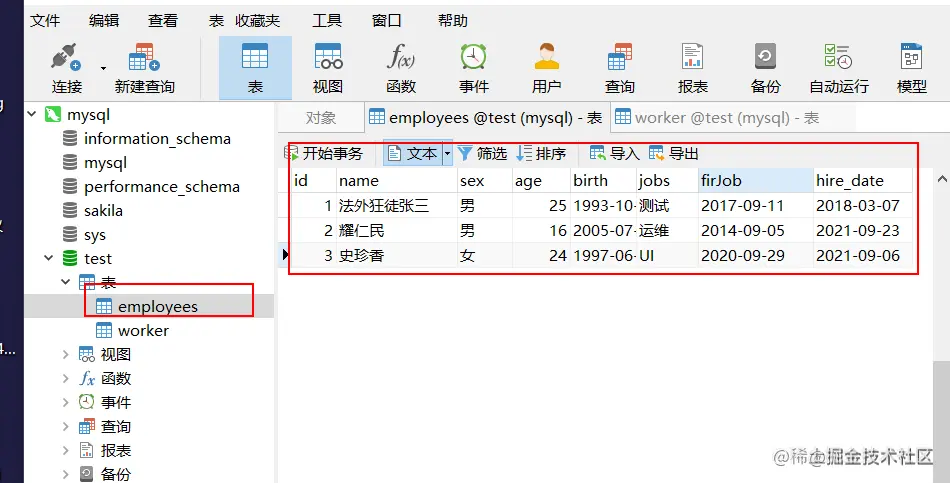
Task: Select the cell 2017-09-11
Action: point(756,205)
